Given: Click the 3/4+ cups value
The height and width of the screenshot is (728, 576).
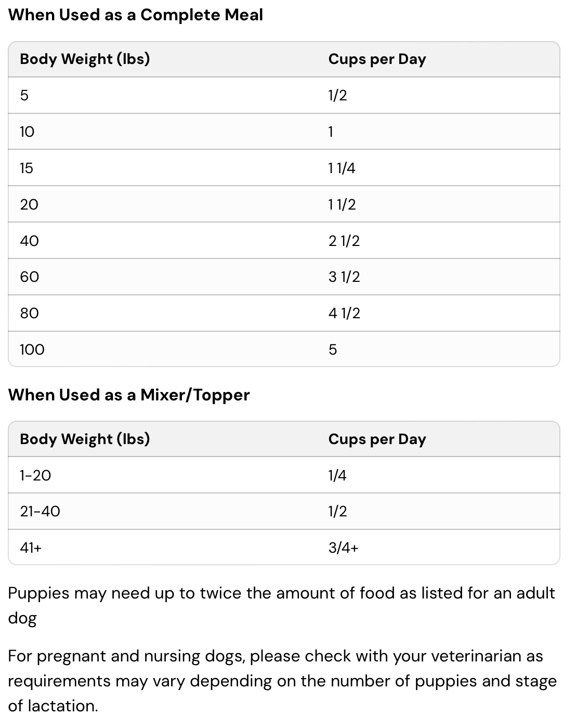Looking at the screenshot, I should (x=343, y=548).
